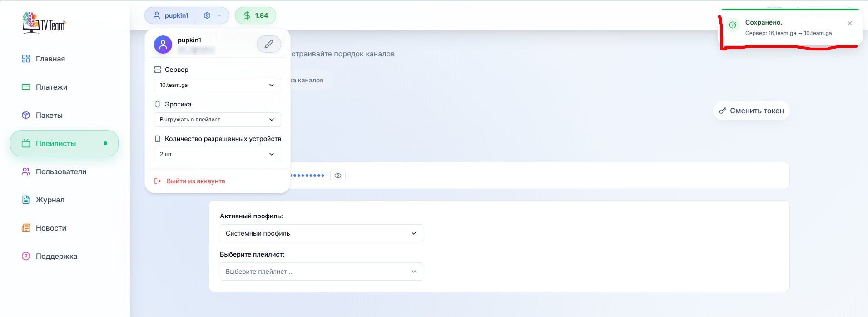Open the allowed devices count dropdown
Screen dimensions: 868x317
click(x=217, y=154)
